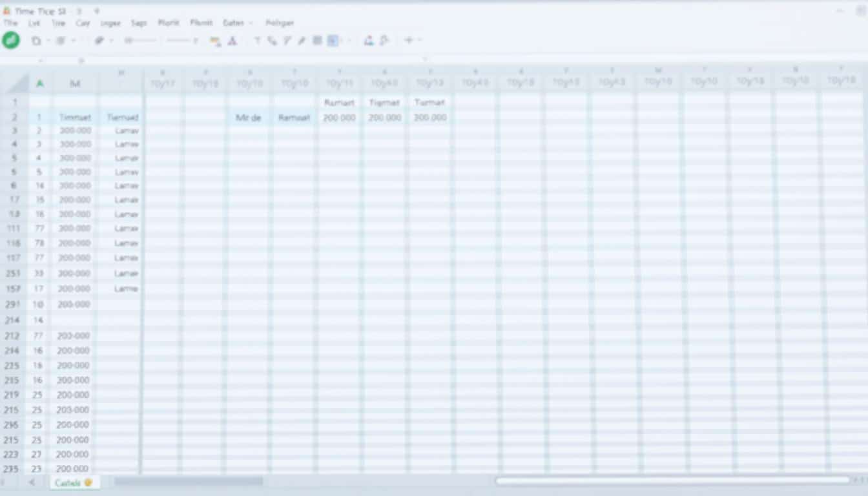The image size is (868, 496).
Task: Open the 'Sags' menu
Action: click(x=139, y=23)
